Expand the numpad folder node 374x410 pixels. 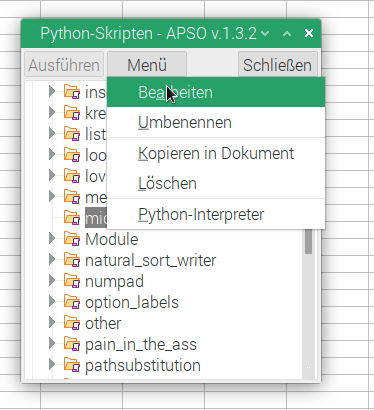point(52,280)
